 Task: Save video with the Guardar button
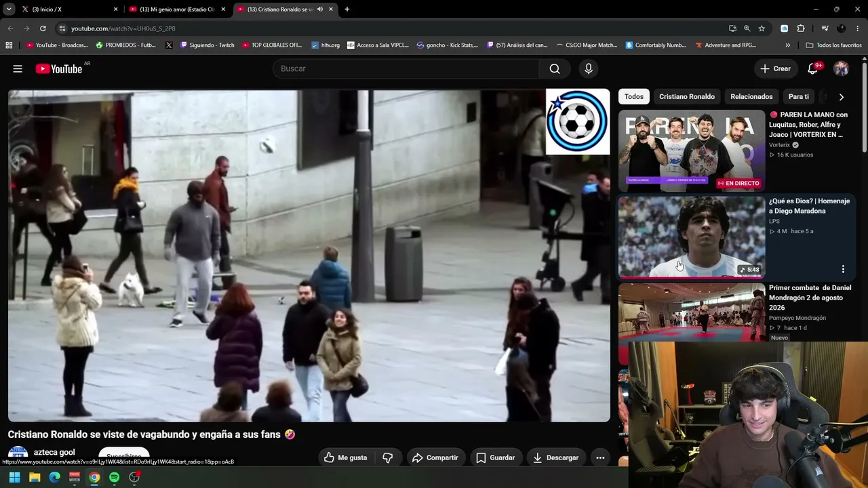point(495,457)
